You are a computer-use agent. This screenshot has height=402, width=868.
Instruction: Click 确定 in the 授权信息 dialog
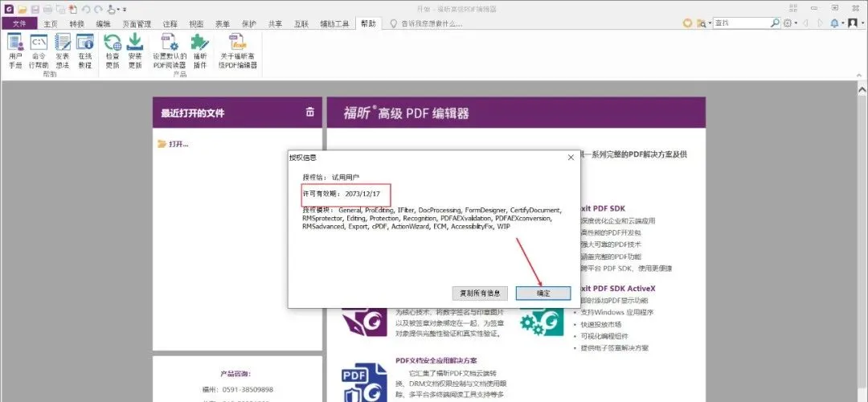pos(543,293)
